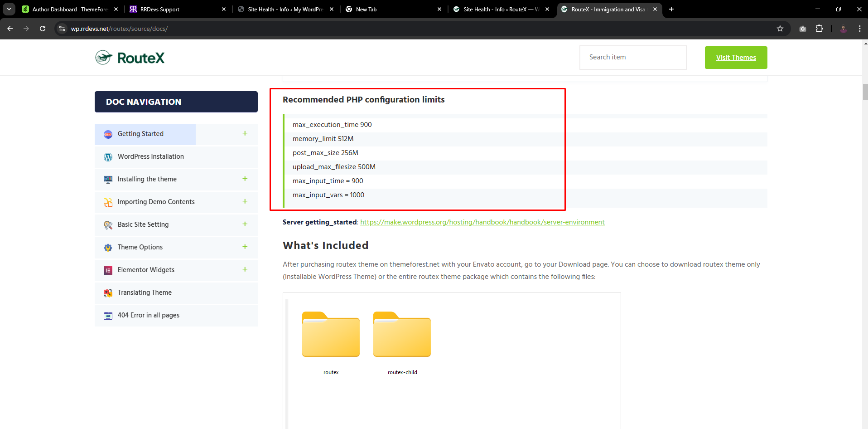The height and width of the screenshot is (429, 868).
Task: Click the max_execution_time 900 line
Action: (332, 125)
